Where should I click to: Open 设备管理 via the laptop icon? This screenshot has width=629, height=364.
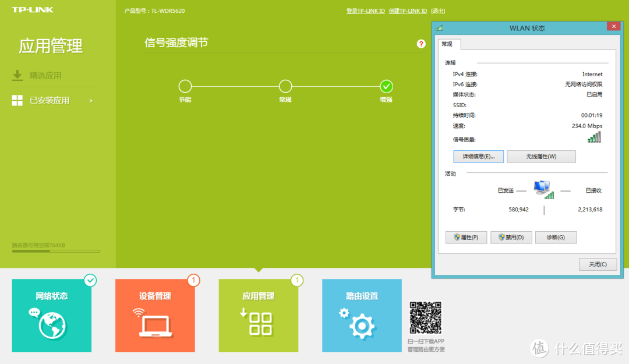coord(155,326)
